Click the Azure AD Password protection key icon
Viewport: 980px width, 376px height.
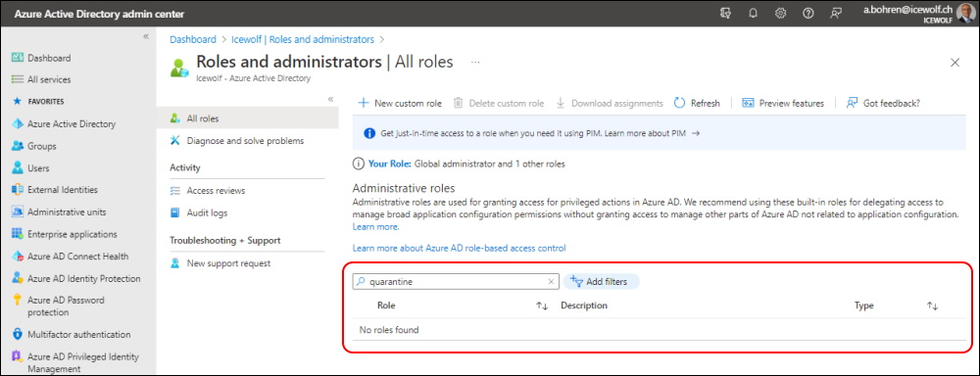(18, 301)
